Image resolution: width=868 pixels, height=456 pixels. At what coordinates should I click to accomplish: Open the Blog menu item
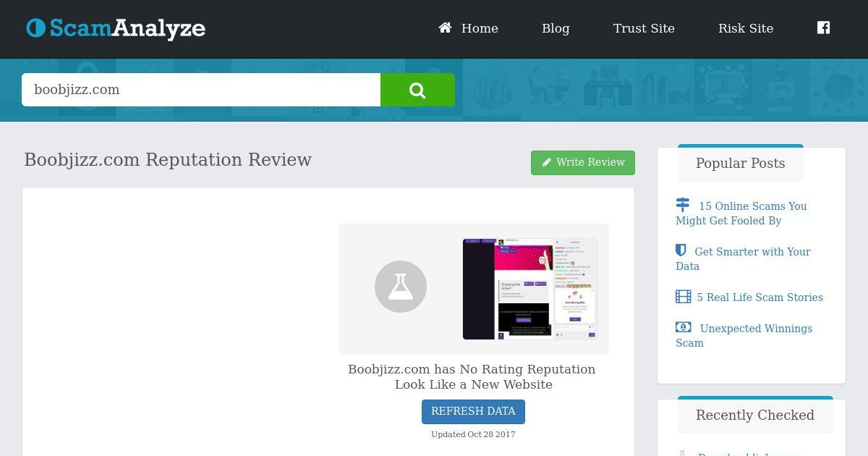(x=556, y=28)
